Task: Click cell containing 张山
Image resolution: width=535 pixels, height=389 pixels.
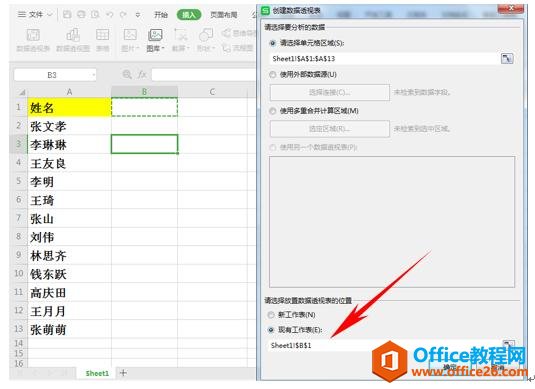Action: click(69, 218)
